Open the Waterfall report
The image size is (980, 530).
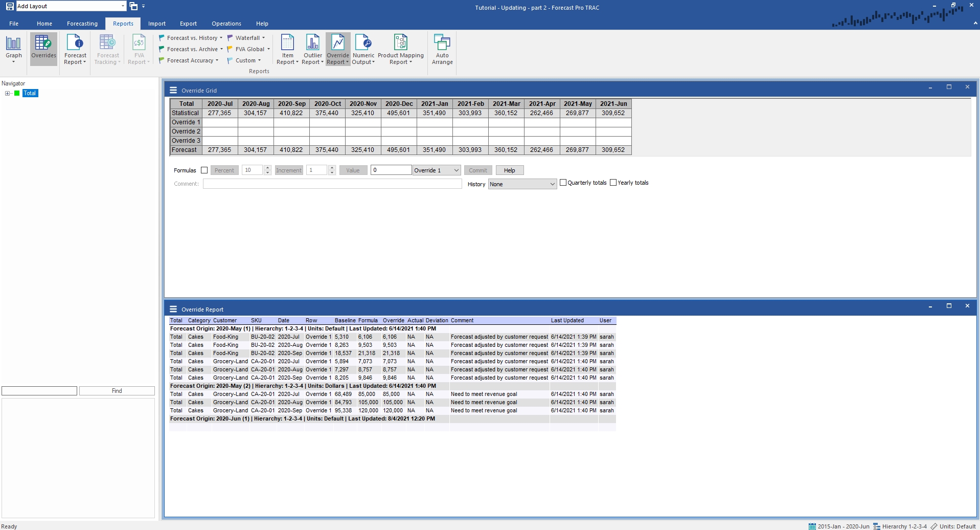[x=246, y=38]
